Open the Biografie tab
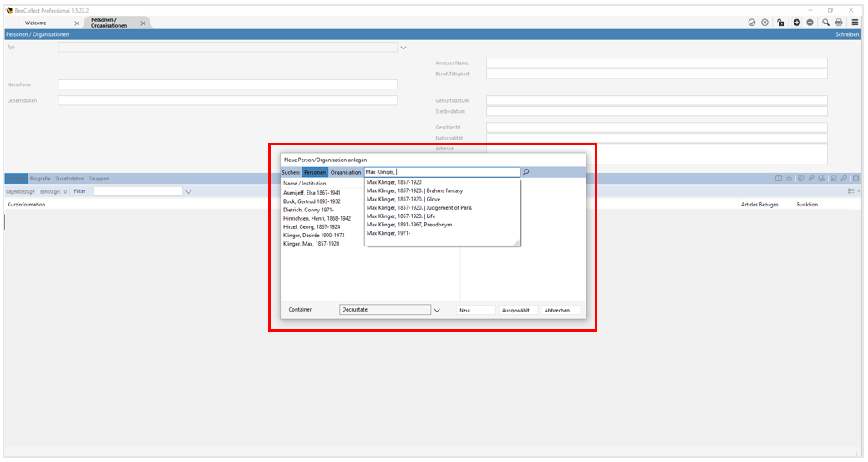 (x=40, y=179)
